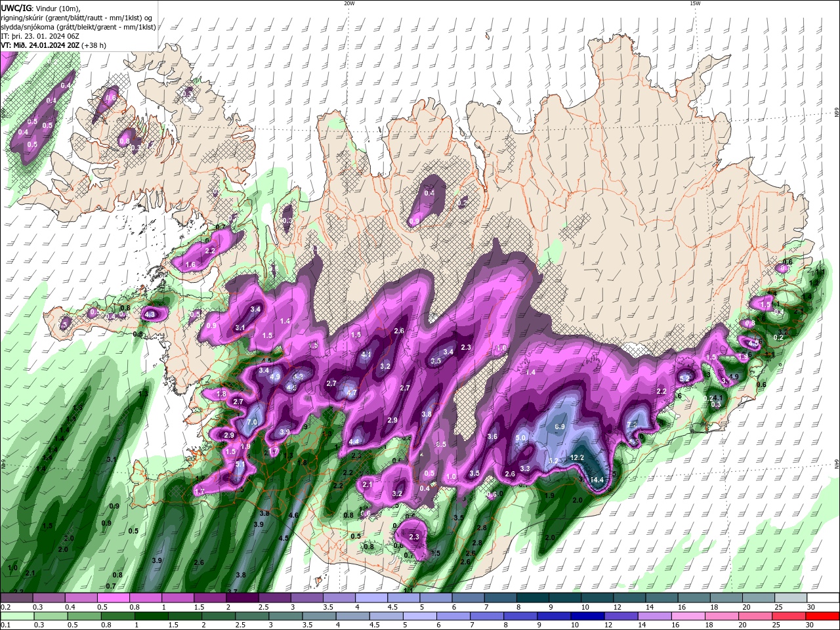Select the "slydda/snjókoma" legend description line
Viewport: 840px width, 630px height.
click(78, 27)
